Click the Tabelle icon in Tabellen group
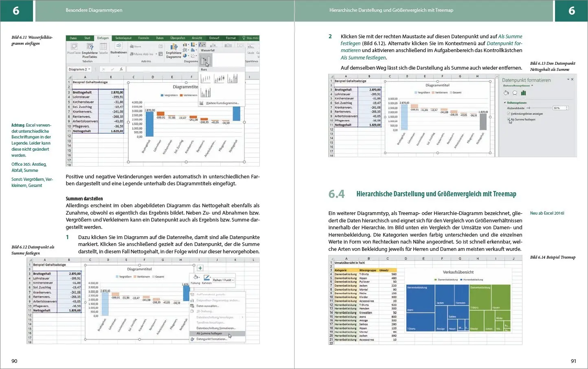Screen dimensions: 588x369 (x=103, y=46)
